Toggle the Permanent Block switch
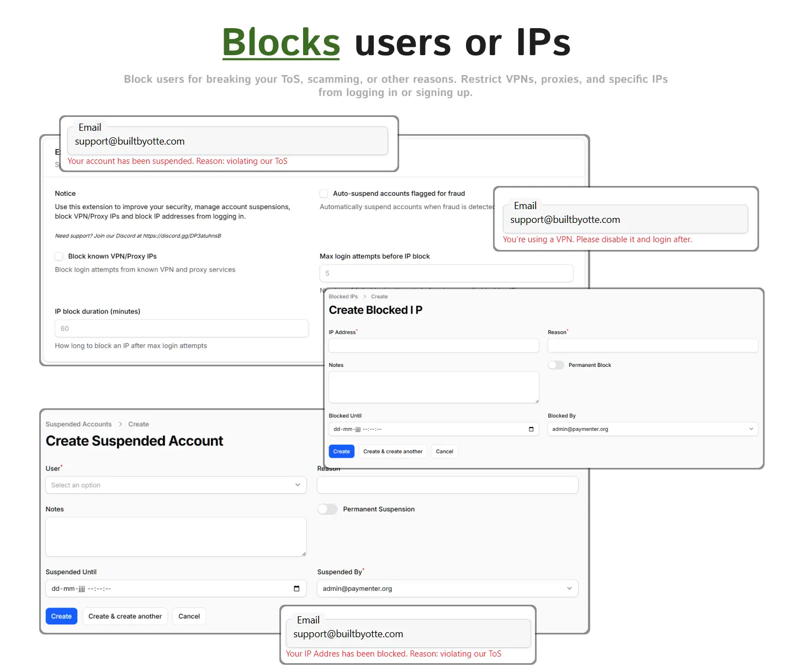795x672 pixels. pyautogui.click(x=556, y=365)
